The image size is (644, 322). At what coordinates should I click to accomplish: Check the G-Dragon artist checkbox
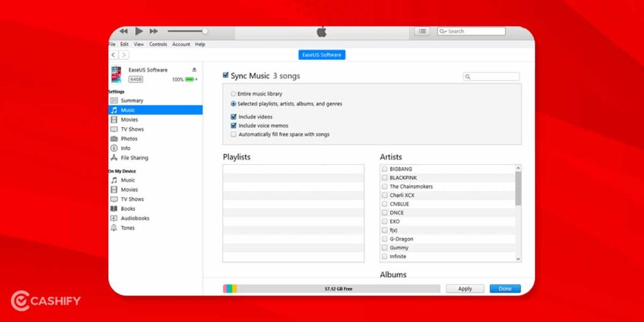pyautogui.click(x=384, y=239)
